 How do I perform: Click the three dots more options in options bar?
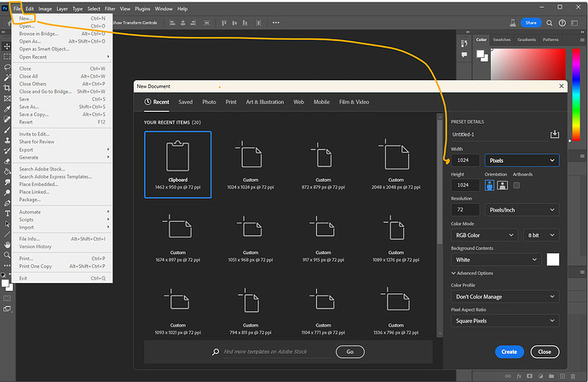[x=275, y=22]
